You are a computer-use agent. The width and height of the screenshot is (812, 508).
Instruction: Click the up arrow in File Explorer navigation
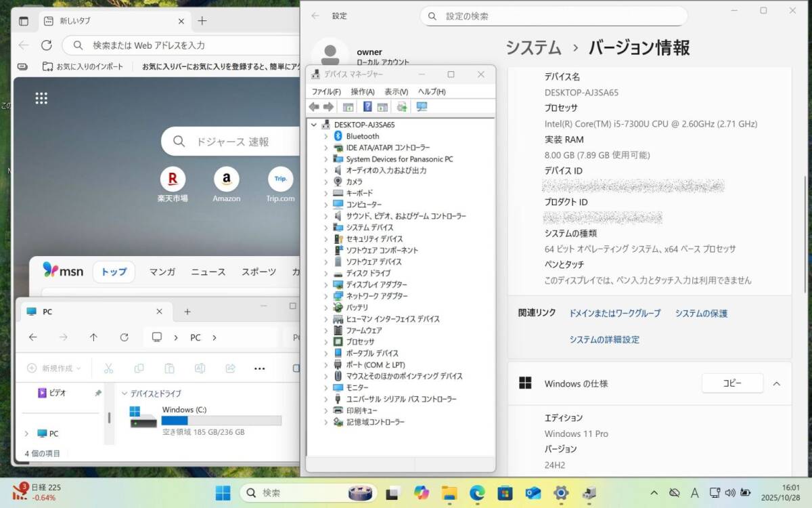coord(93,337)
